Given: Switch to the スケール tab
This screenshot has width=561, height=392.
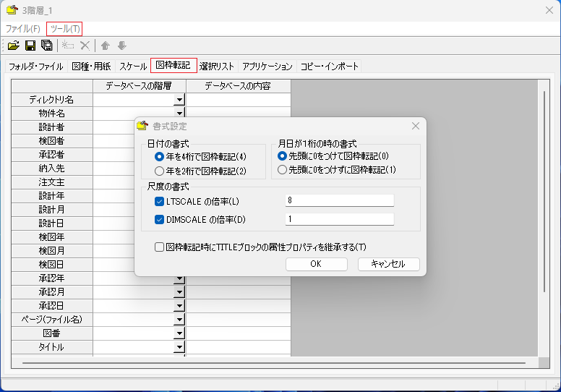Looking at the screenshot, I should 133,67.
